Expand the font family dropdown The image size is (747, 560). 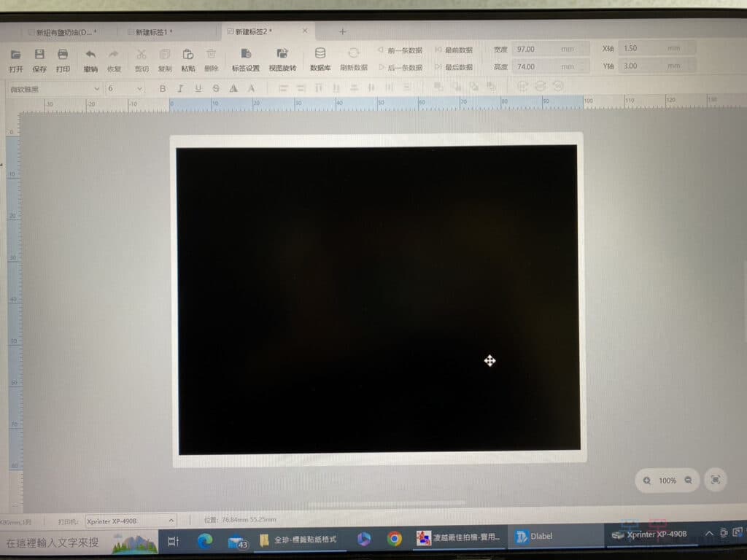tap(97, 88)
